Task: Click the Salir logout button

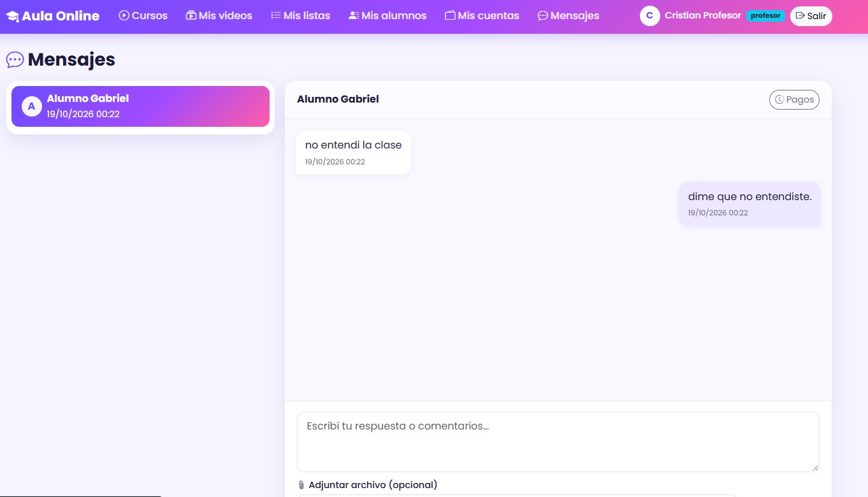Action: (x=811, y=16)
